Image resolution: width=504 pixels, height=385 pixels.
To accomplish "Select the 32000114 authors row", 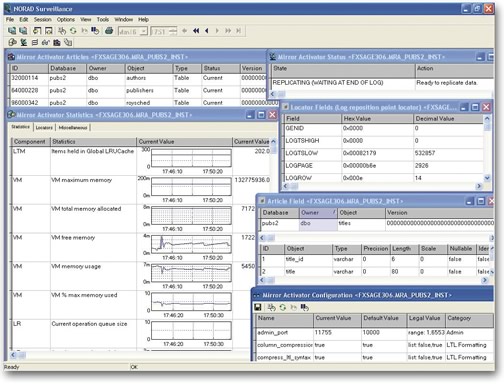I will click(x=138, y=78).
